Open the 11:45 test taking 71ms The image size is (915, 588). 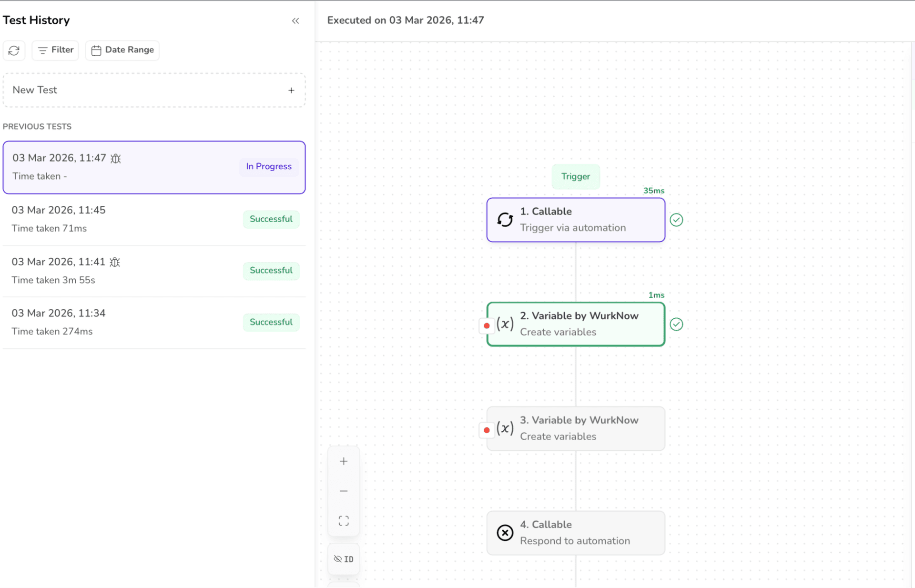(154, 219)
